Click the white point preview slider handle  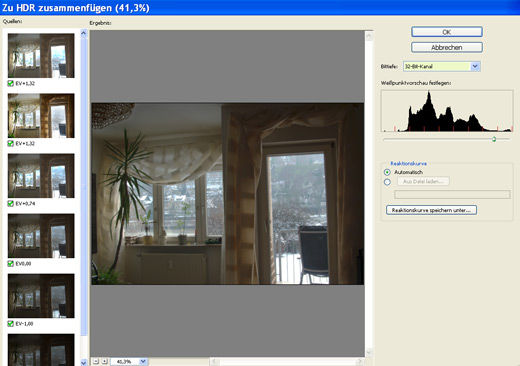tap(494, 139)
